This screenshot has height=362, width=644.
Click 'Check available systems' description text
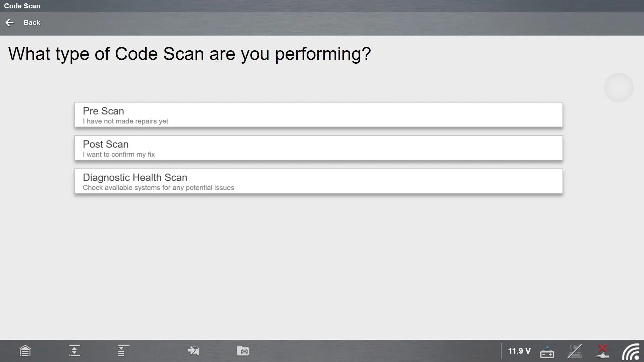[158, 188]
